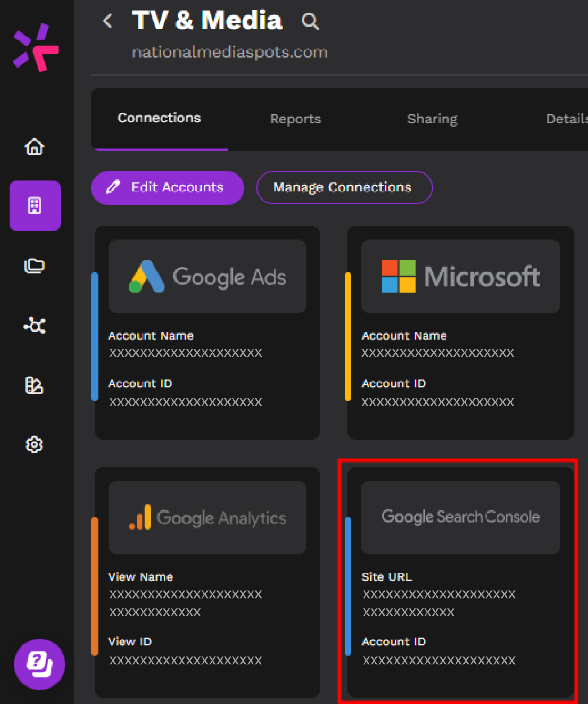The height and width of the screenshot is (704, 588).
Task: Open settings via the gear icon
Action: coord(34,445)
